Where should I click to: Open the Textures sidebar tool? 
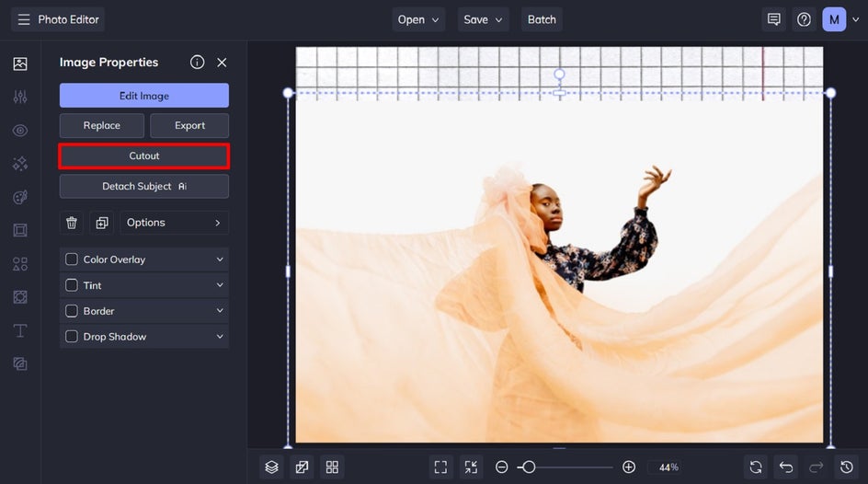point(20,297)
